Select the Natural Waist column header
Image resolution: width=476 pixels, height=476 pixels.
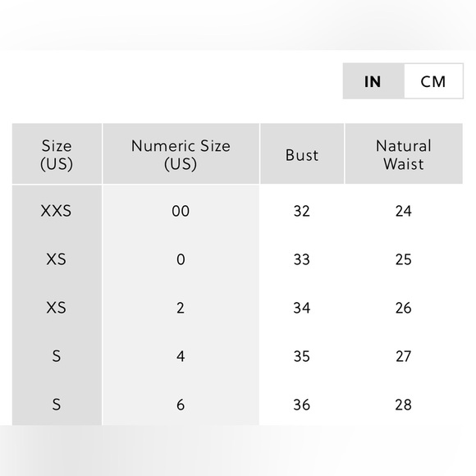click(404, 153)
